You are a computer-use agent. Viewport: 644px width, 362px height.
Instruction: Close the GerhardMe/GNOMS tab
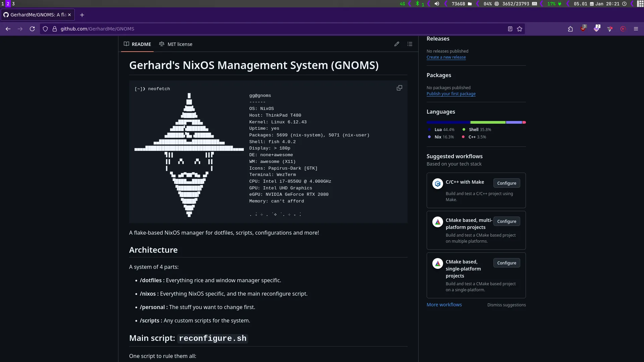click(x=69, y=15)
